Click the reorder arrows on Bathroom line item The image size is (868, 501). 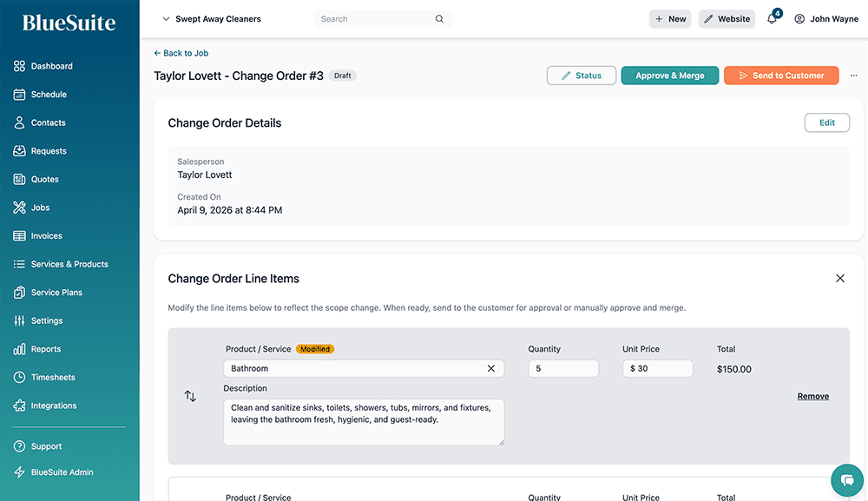click(x=190, y=396)
